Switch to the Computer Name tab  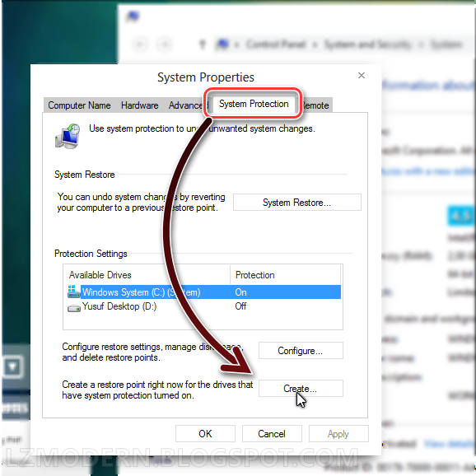[79, 105]
